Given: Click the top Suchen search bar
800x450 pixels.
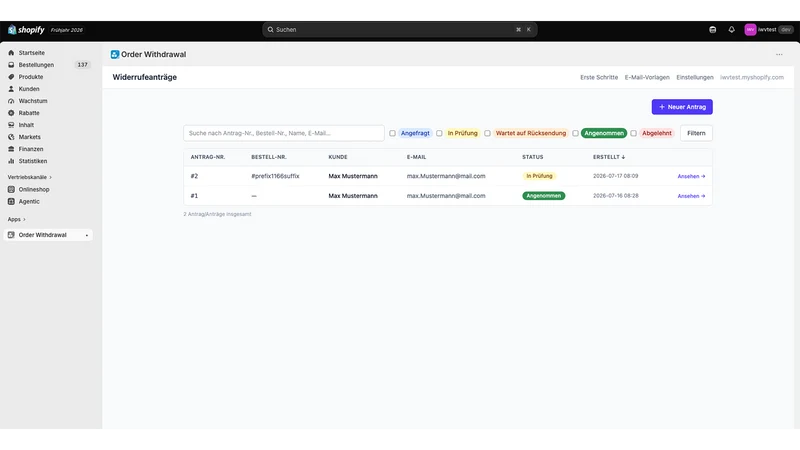Looking at the screenshot, I should coord(399,30).
